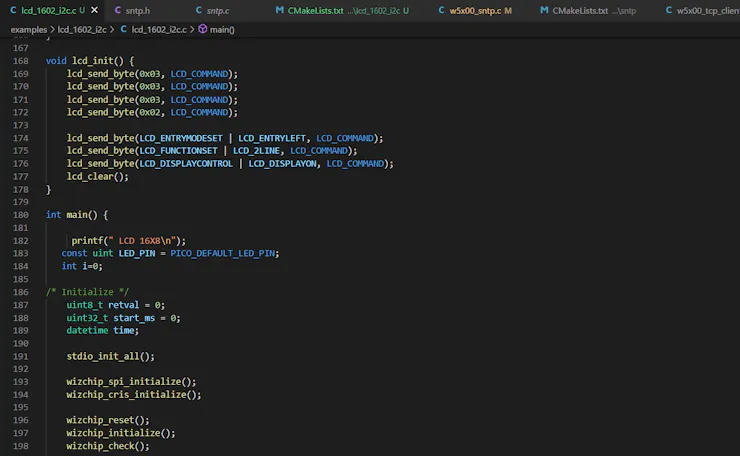
Task: Click line number 180
Action: coord(20,215)
